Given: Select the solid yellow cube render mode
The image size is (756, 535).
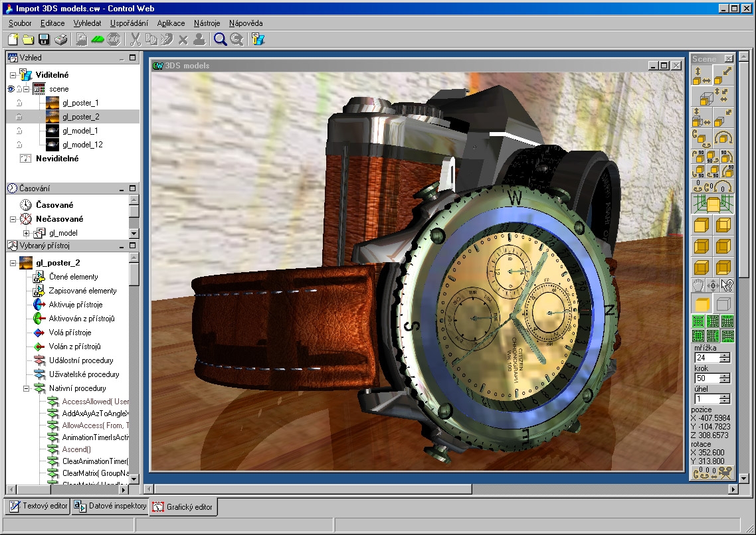Looking at the screenshot, I should pyautogui.click(x=702, y=304).
